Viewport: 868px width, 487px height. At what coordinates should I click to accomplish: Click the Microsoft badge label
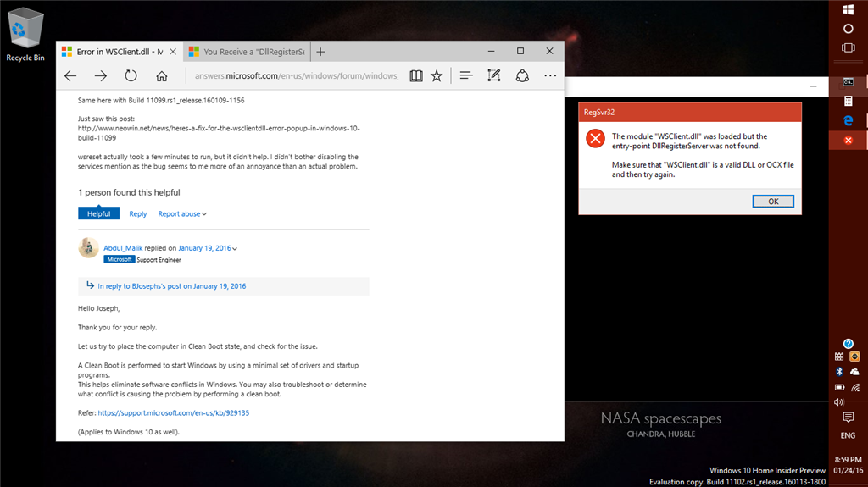coord(119,259)
